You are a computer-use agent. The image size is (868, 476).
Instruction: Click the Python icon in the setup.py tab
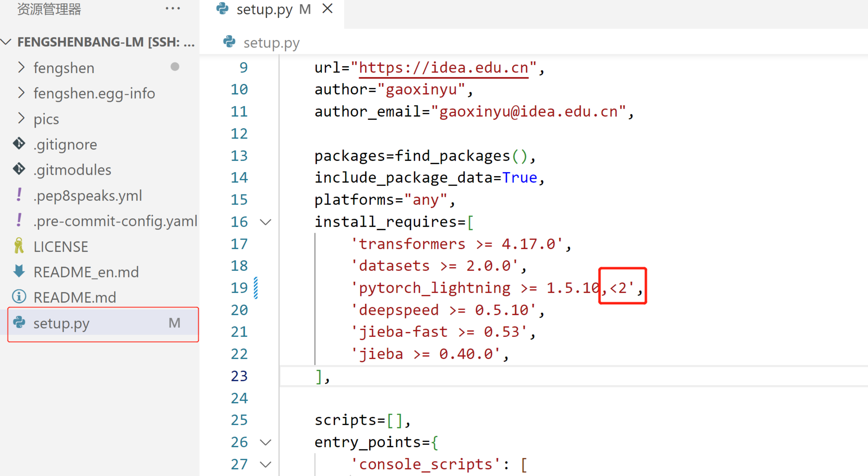[x=222, y=9]
